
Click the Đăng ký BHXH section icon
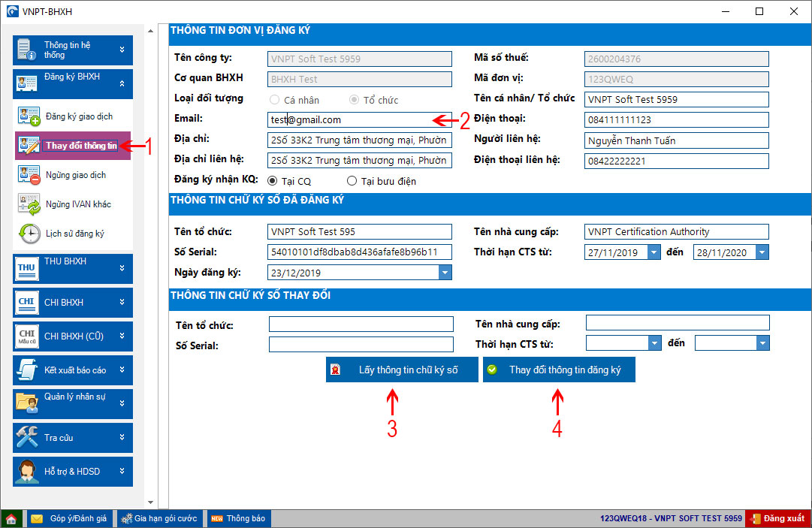pyautogui.click(x=26, y=83)
